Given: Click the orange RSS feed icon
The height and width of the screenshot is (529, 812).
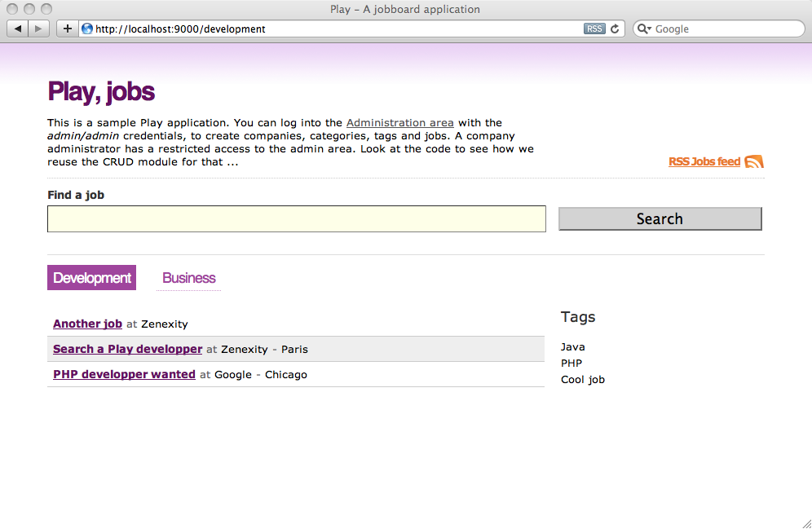Looking at the screenshot, I should 754,161.
